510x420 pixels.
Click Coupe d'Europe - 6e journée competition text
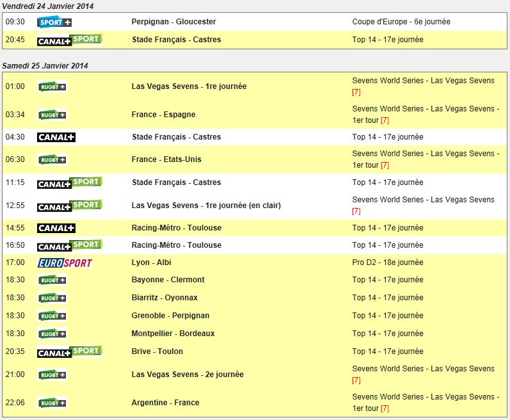(401, 22)
